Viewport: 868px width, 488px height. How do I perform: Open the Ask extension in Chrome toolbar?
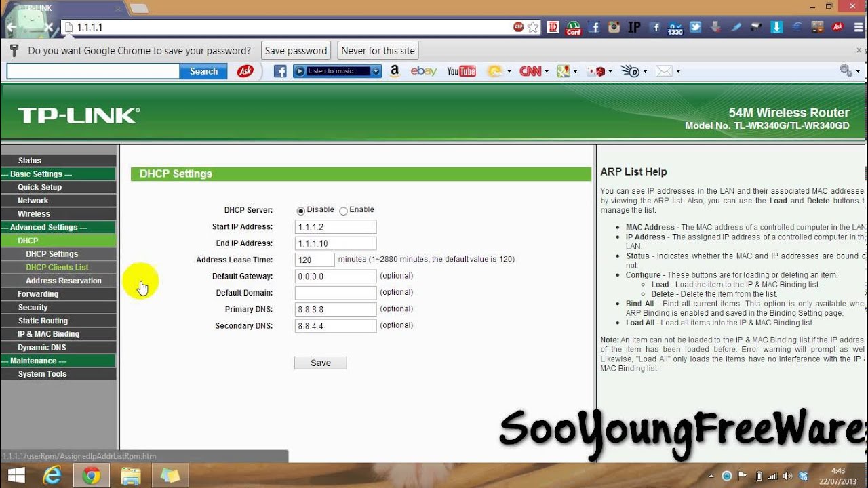pyautogui.click(x=837, y=27)
